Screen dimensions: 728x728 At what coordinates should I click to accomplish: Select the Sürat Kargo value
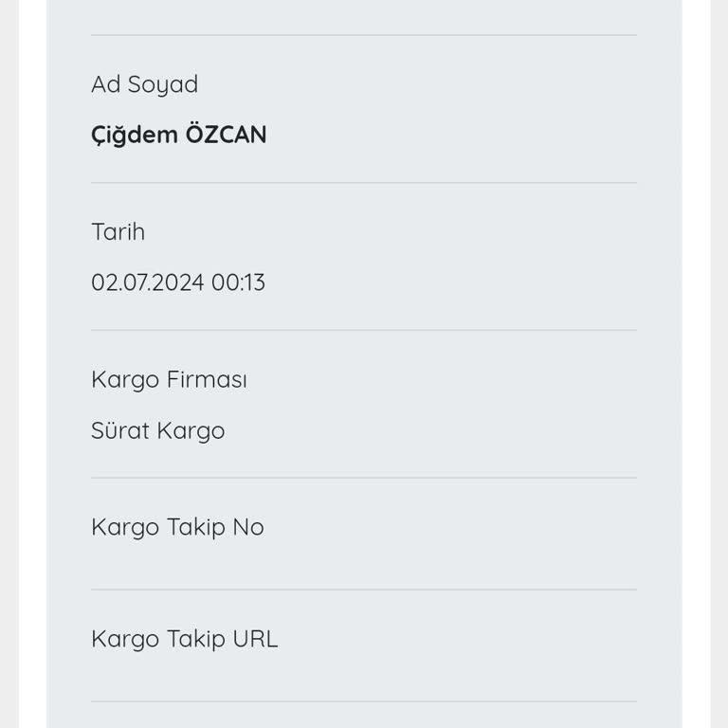157,430
